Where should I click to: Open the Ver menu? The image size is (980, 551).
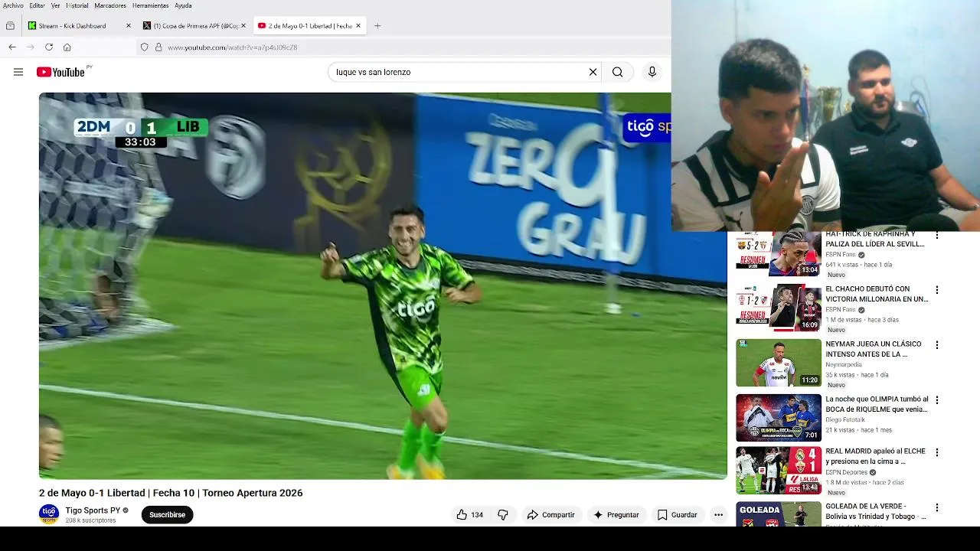pyautogui.click(x=55, y=5)
